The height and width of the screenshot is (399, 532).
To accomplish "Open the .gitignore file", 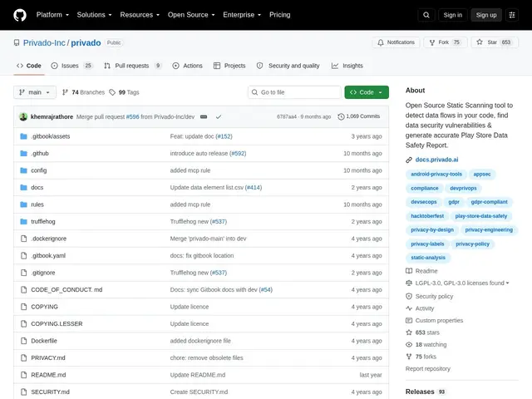I will point(42,273).
